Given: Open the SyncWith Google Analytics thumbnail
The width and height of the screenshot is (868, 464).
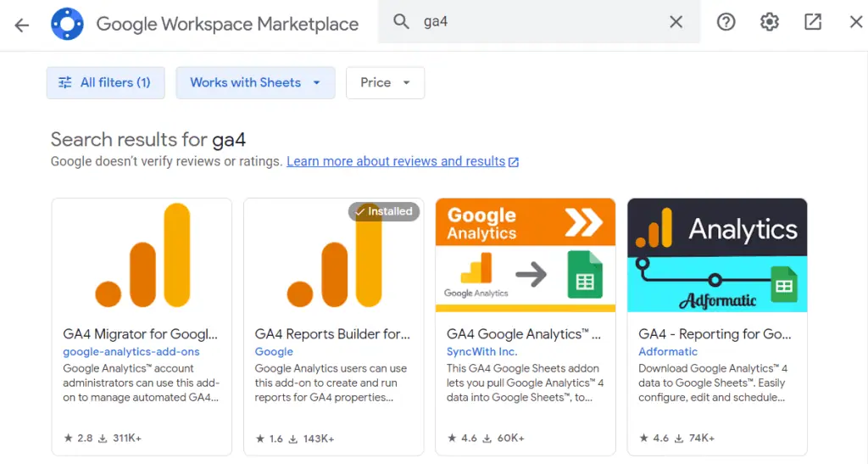Looking at the screenshot, I should (x=526, y=255).
